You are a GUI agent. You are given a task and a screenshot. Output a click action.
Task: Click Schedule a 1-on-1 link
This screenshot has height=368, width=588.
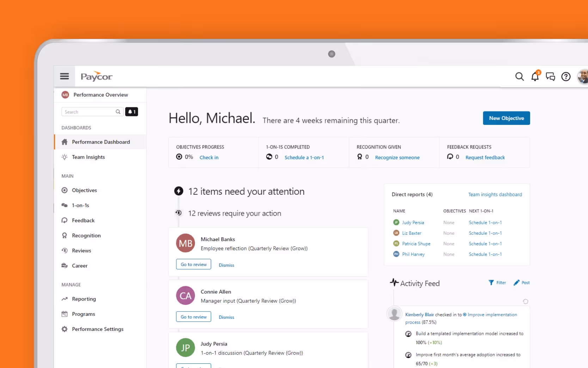pyautogui.click(x=304, y=157)
